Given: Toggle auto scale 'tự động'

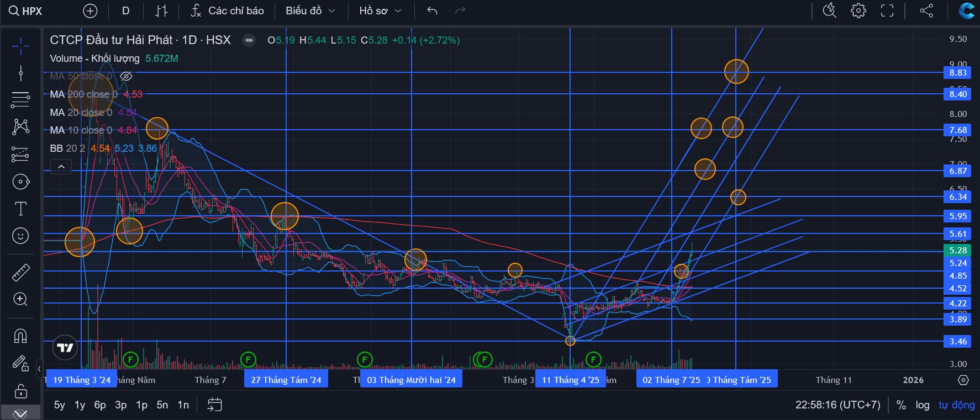Looking at the screenshot, I should coord(957,405).
